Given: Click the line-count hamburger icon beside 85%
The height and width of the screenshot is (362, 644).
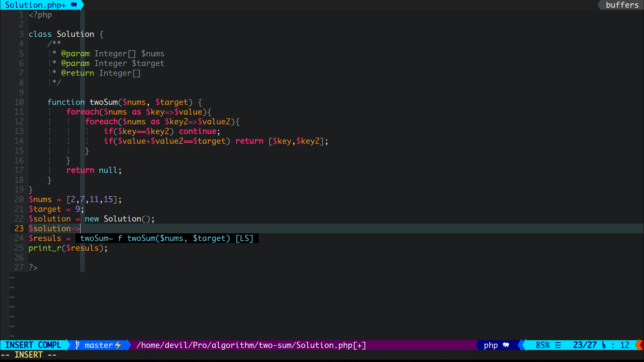Looking at the screenshot, I should click(x=558, y=345).
